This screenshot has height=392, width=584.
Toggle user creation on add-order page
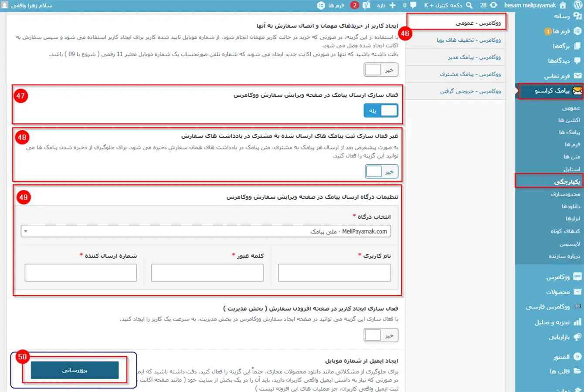(381, 335)
